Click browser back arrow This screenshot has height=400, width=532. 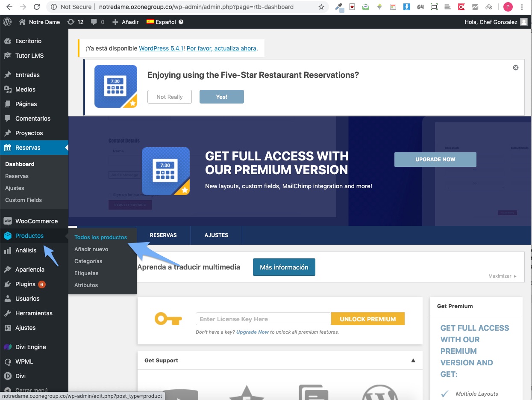[x=9, y=7]
